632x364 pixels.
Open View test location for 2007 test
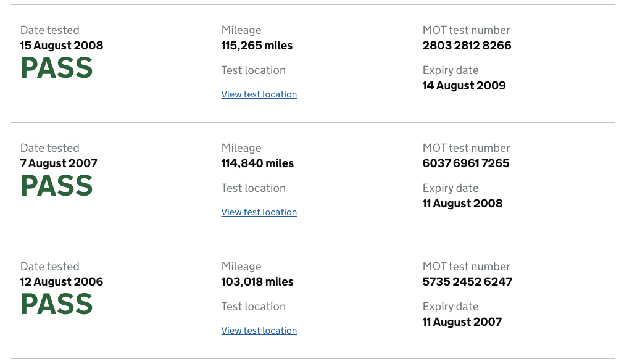coord(259,212)
